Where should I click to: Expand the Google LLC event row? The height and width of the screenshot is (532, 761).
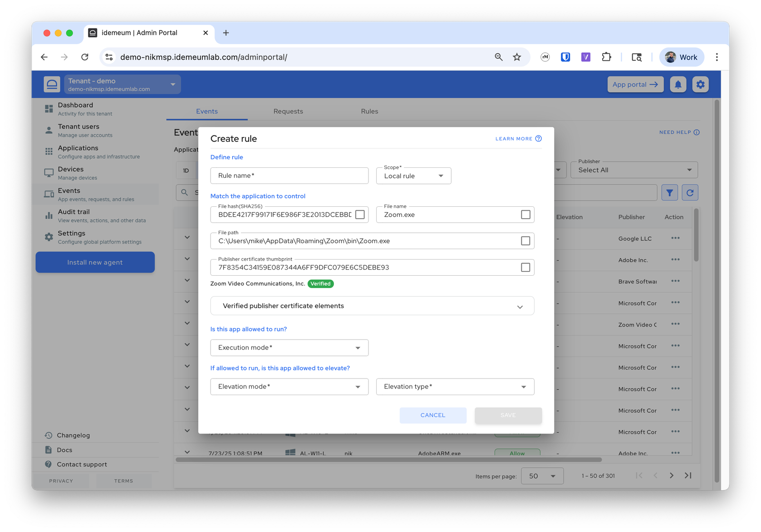187,237
